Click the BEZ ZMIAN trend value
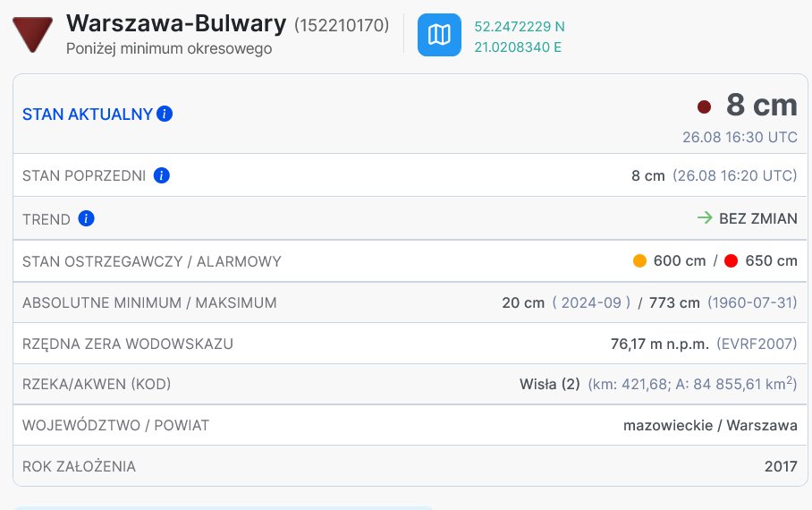The image size is (812, 510). click(x=758, y=218)
